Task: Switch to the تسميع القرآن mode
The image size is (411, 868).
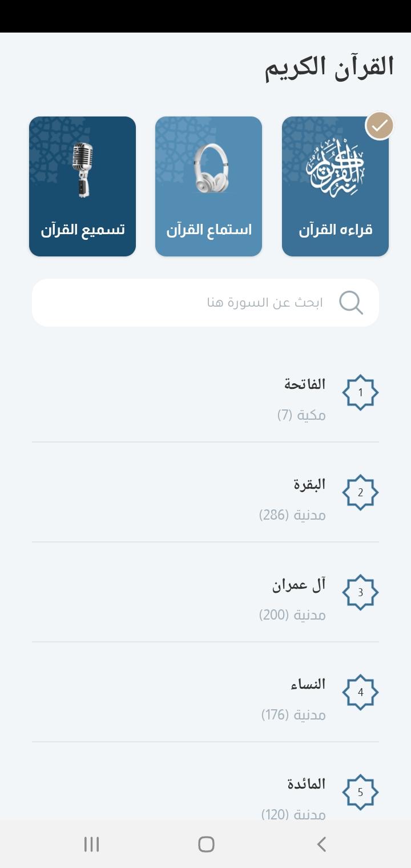Action: point(82,187)
